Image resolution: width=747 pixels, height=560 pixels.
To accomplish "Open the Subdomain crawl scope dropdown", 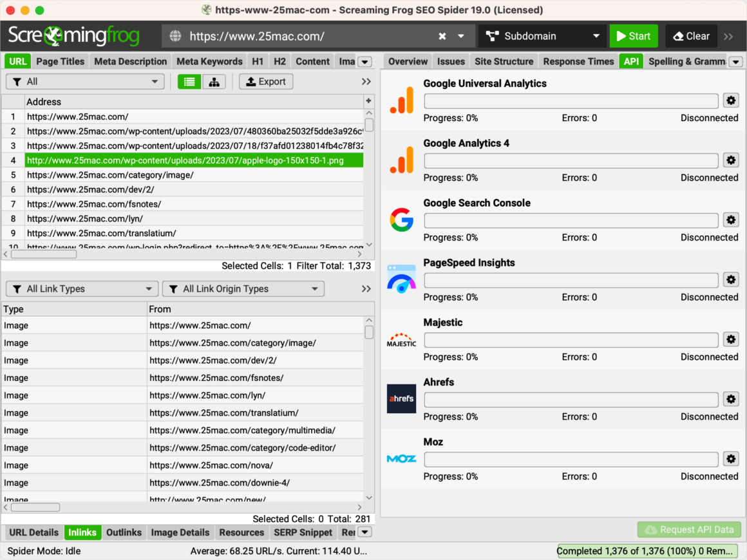I will tap(542, 36).
